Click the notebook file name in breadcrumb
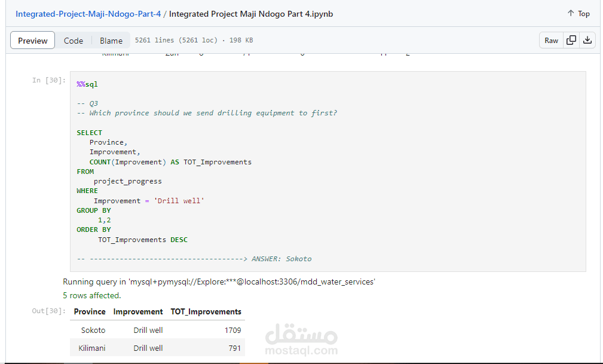Viewport: 603px width, 364px height. 251,14
